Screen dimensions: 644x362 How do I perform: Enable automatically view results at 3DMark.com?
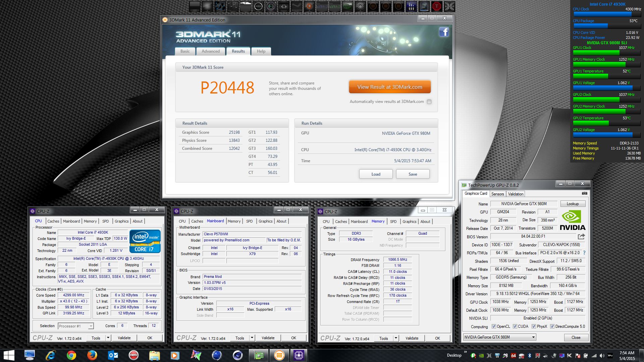coord(429,102)
